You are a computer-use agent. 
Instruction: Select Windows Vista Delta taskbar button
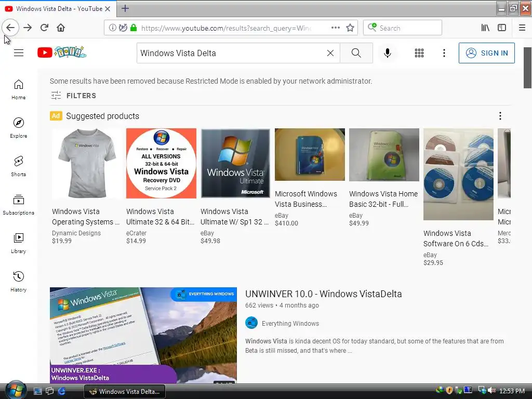(x=125, y=392)
